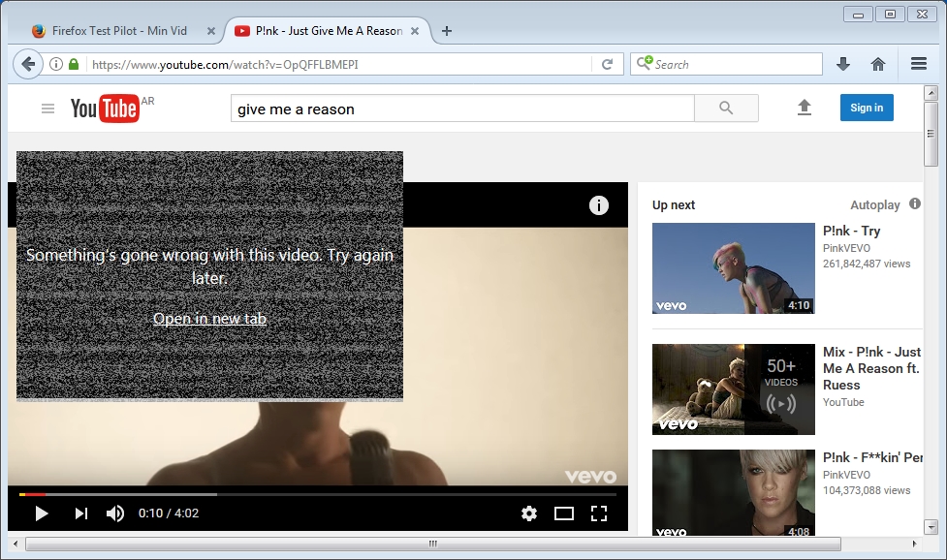Click page scrollbar down arrow
This screenshot has width=947, height=560.
(x=931, y=527)
